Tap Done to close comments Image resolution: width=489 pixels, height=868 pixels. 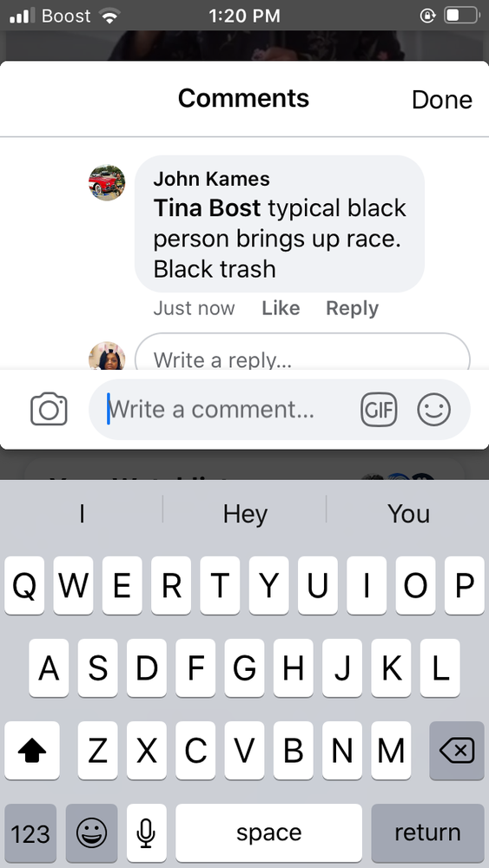pyautogui.click(x=442, y=100)
